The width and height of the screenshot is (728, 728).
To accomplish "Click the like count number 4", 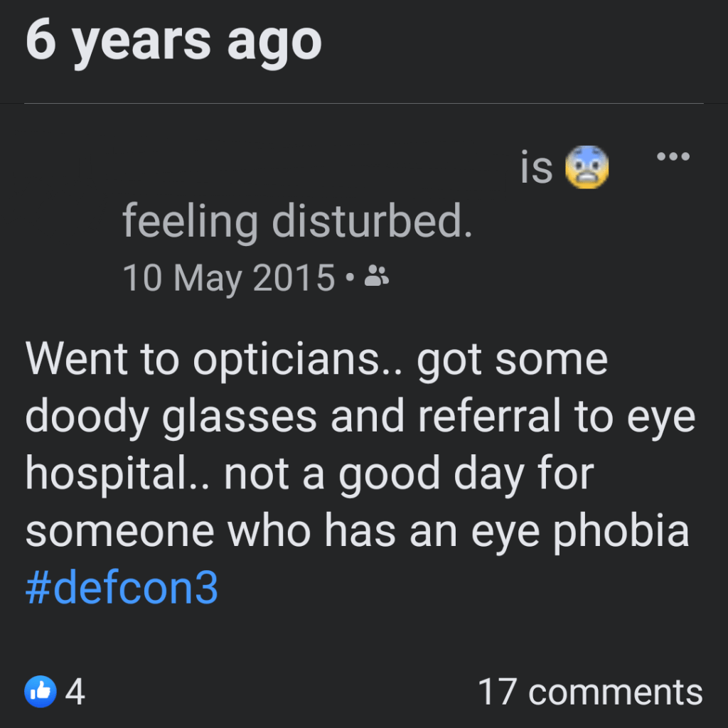I will point(75,692).
